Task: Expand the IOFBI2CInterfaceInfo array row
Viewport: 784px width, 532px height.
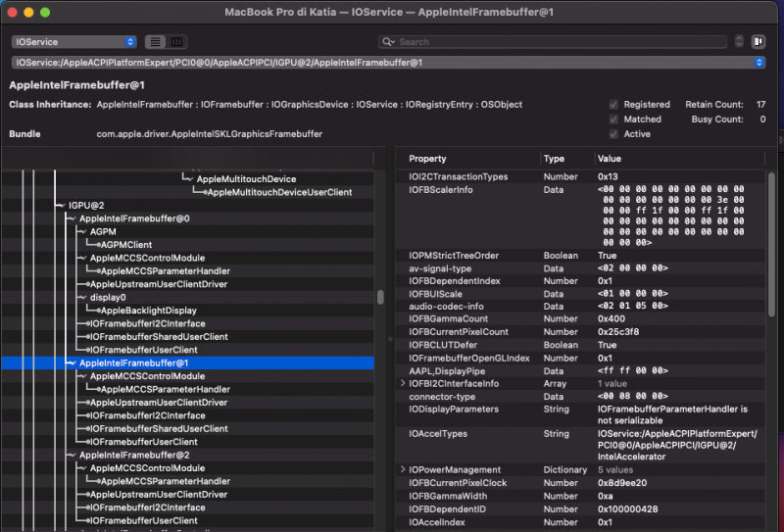Action: 403,383
